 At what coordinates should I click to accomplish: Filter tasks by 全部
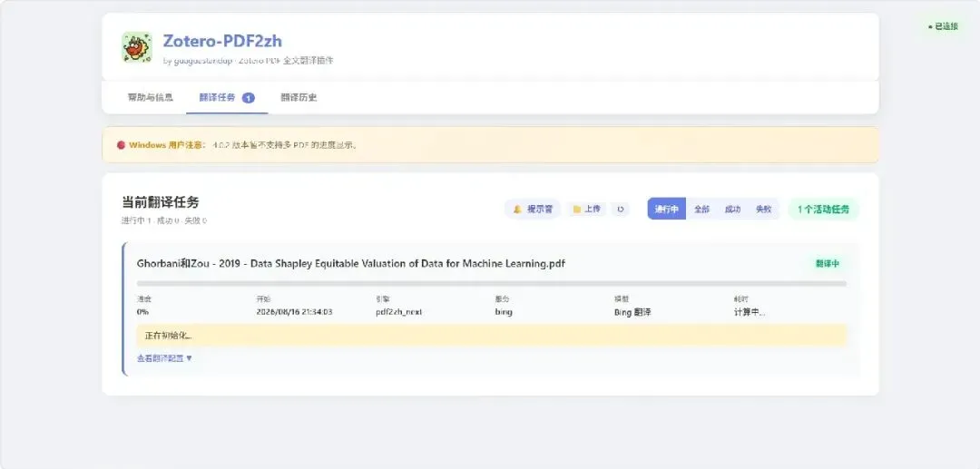[x=701, y=210]
